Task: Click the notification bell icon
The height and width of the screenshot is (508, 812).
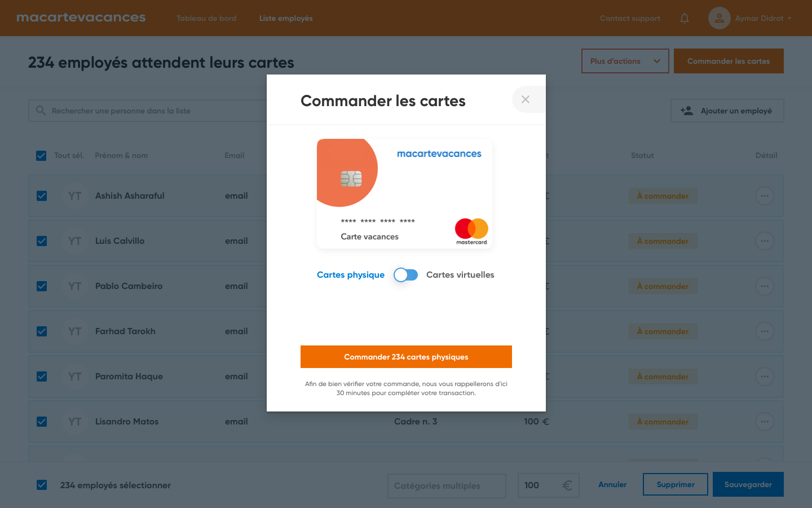Action: 684,18
